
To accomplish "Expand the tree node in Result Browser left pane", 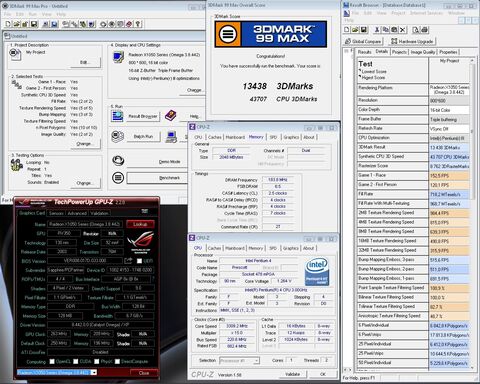I will click(x=347, y=51).
